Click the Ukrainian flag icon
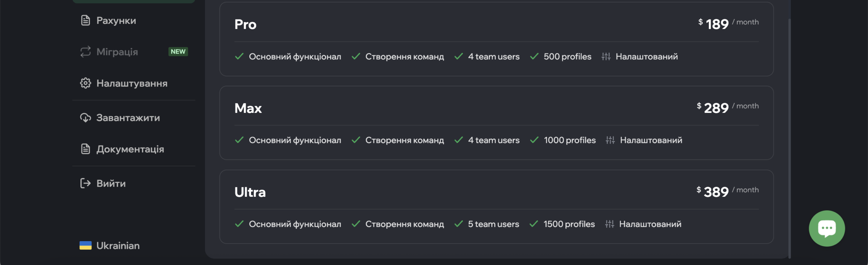Screen dimensions: 868x265 point(85,246)
